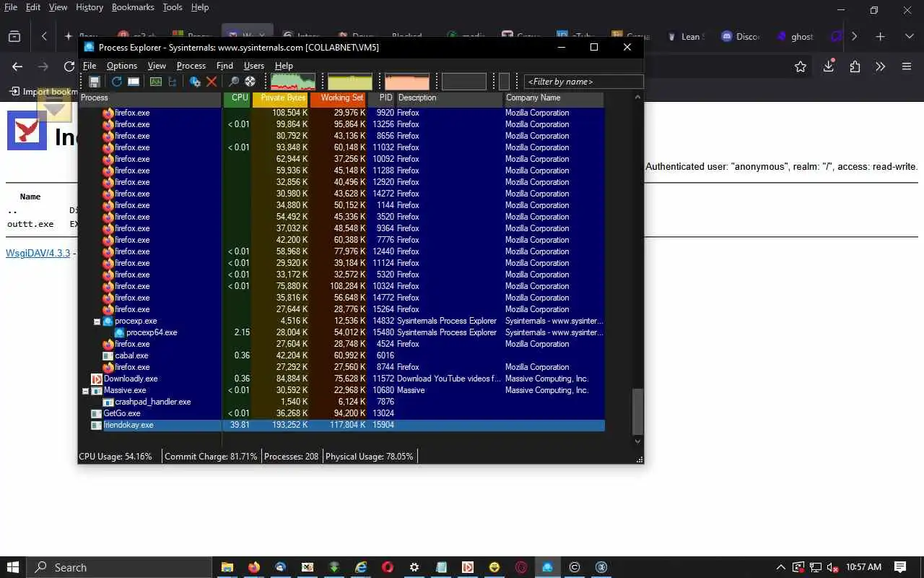Click the physical memory history graph
This screenshot has width=924, height=578.
pyautogui.click(x=407, y=82)
